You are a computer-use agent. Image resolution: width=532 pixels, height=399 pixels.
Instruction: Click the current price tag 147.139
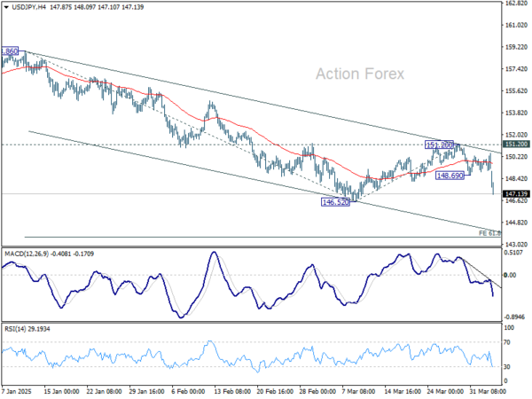pos(516,193)
